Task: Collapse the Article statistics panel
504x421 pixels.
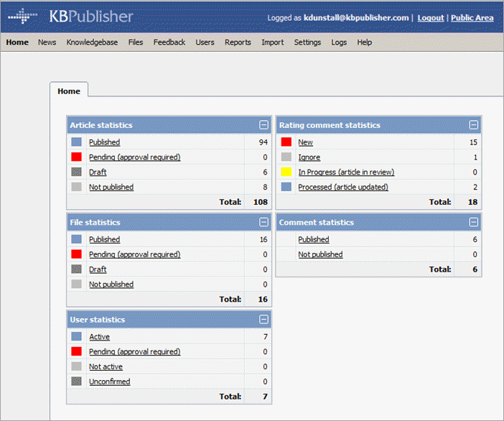Action: [x=263, y=125]
